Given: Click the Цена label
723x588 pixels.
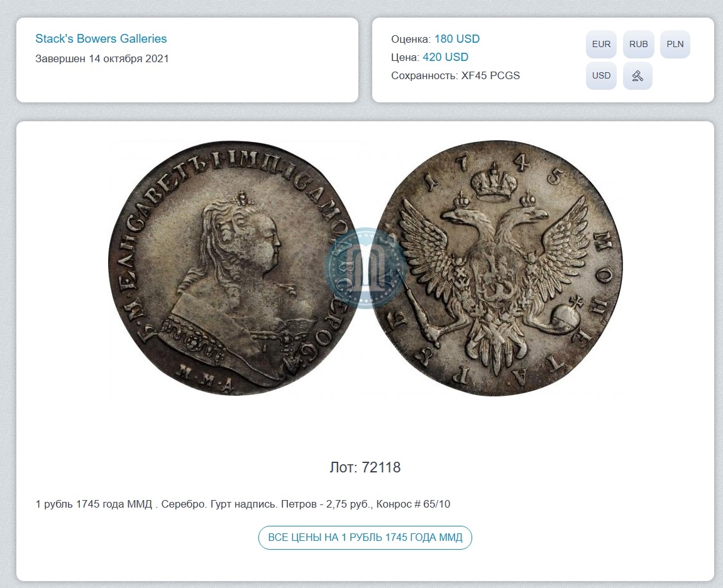Looking at the screenshot, I should point(406,58).
